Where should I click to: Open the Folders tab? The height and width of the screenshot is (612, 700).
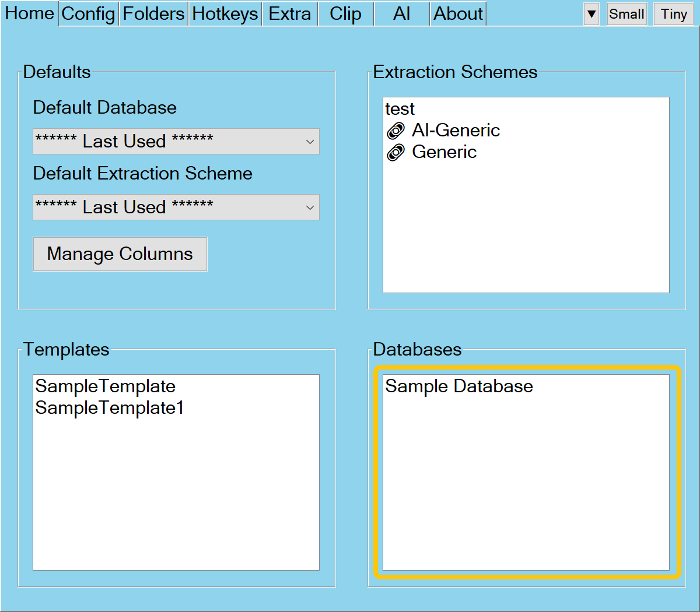point(153,14)
